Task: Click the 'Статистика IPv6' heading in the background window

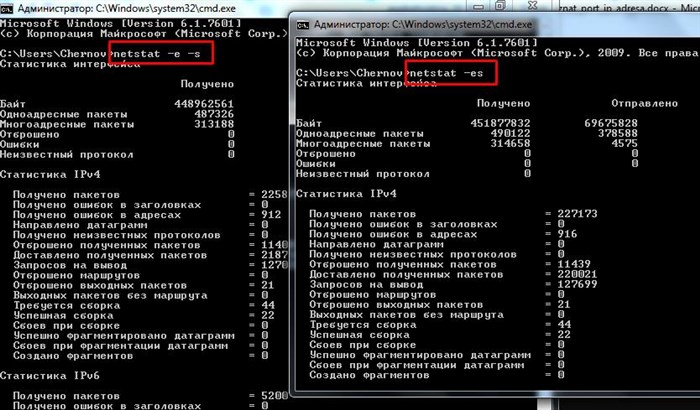Action: point(50,376)
